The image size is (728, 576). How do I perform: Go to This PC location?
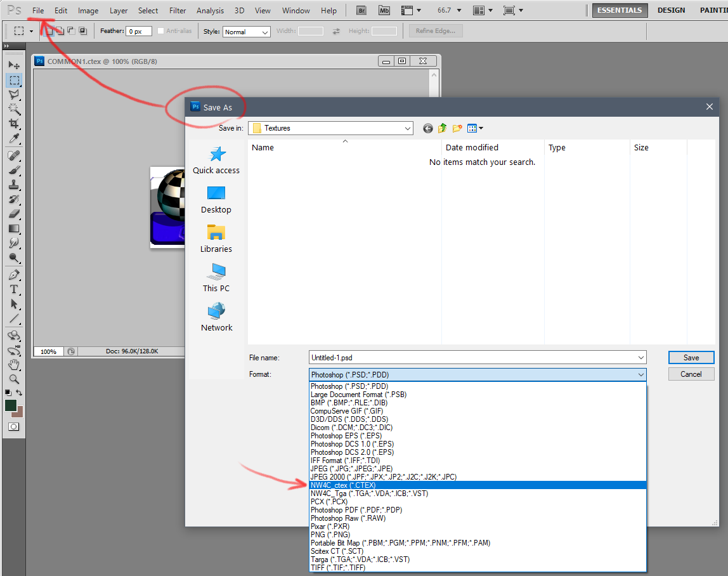coord(216,278)
